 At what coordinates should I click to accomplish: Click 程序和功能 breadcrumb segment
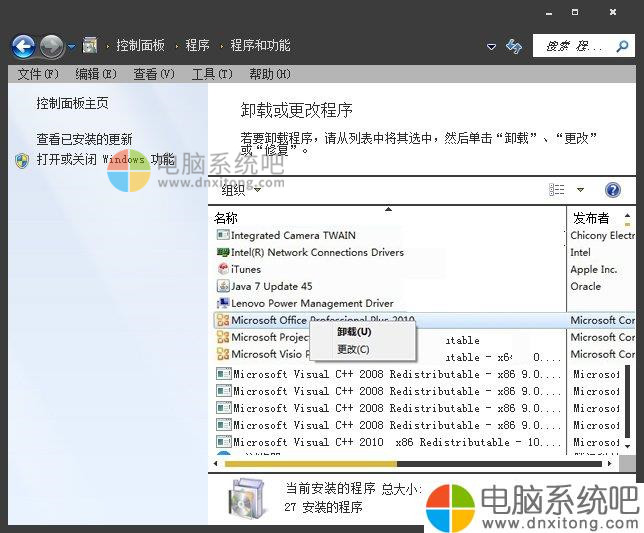[260, 45]
